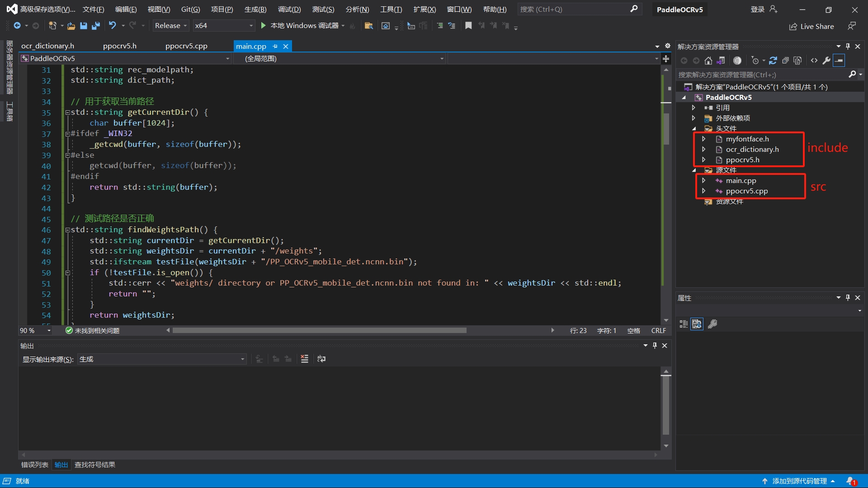
Task: Click the open file folder icon
Action: click(x=71, y=26)
